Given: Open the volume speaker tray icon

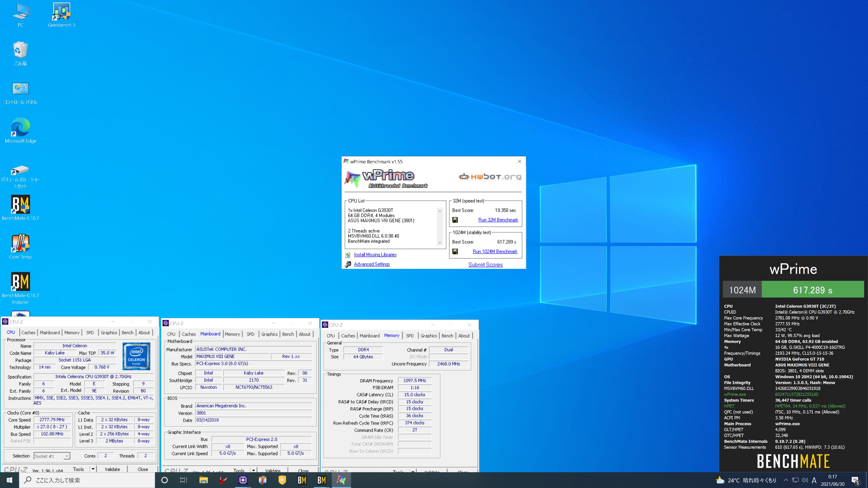Looking at the screenshot, I should tap(805, 480).
